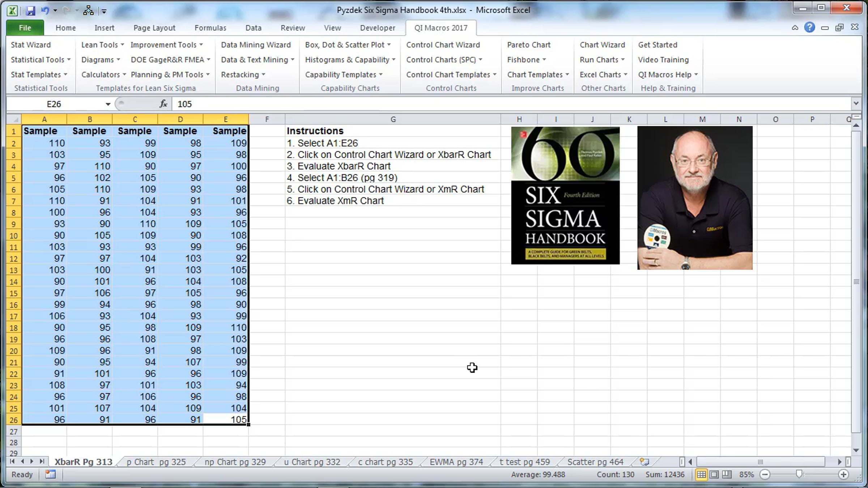
Task: Switch to the Home ribbon tab
Action: point(65,28)
